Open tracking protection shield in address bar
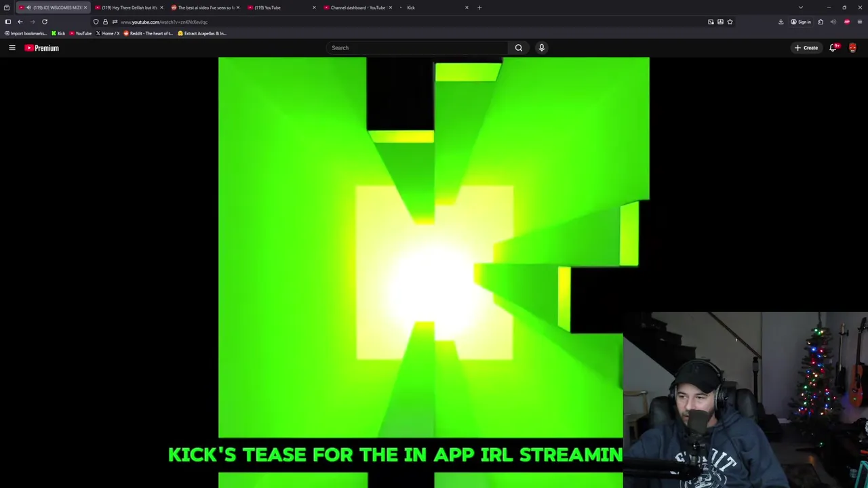This screenshot has width=868, height=488. pyautogui.click(x=96, y=22)
